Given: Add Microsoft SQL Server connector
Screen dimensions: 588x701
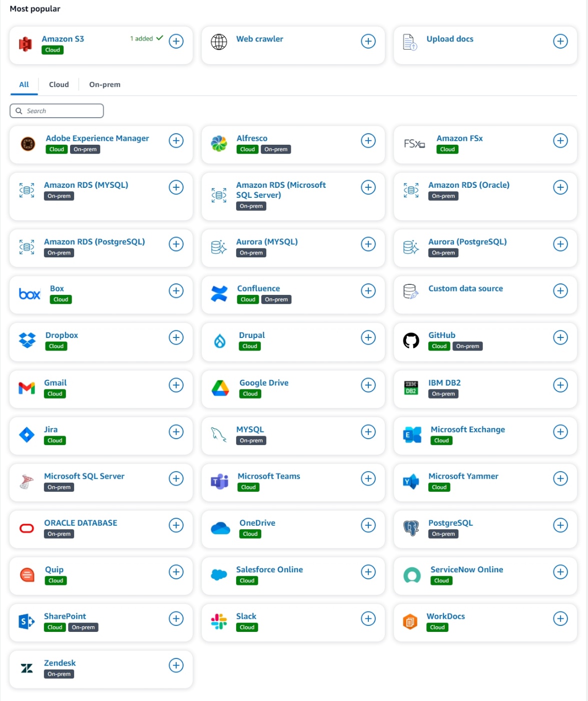Looking at the screenshot, I should (x=176, y=479).
